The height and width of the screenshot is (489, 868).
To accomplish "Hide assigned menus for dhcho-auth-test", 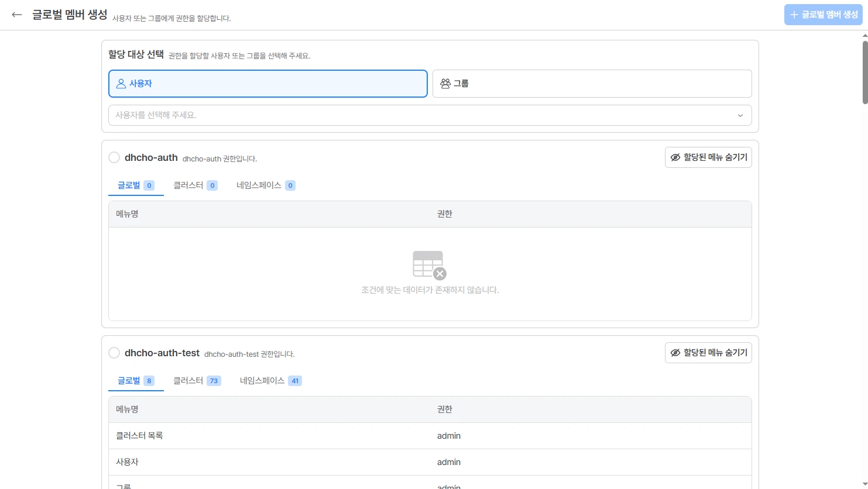I will pos(708,353).
